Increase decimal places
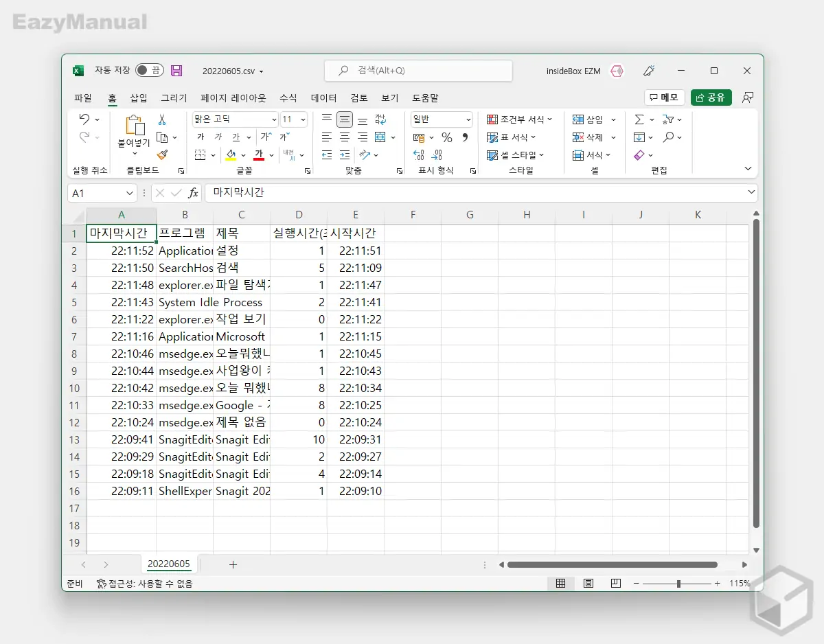Image resolution: width=824 pixels, height=644 pixels. (419, 155)
